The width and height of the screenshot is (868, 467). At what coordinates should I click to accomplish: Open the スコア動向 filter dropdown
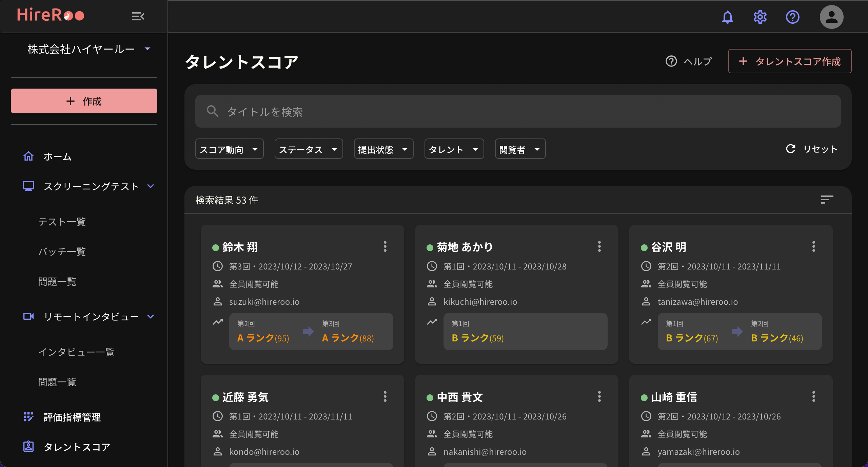pyautogui.click(x=229, y=149)
